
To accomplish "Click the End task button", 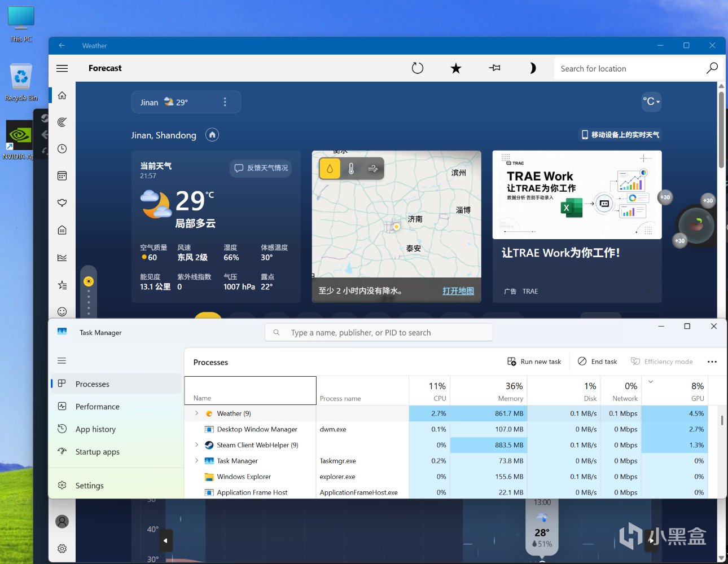I will (598, 362).
